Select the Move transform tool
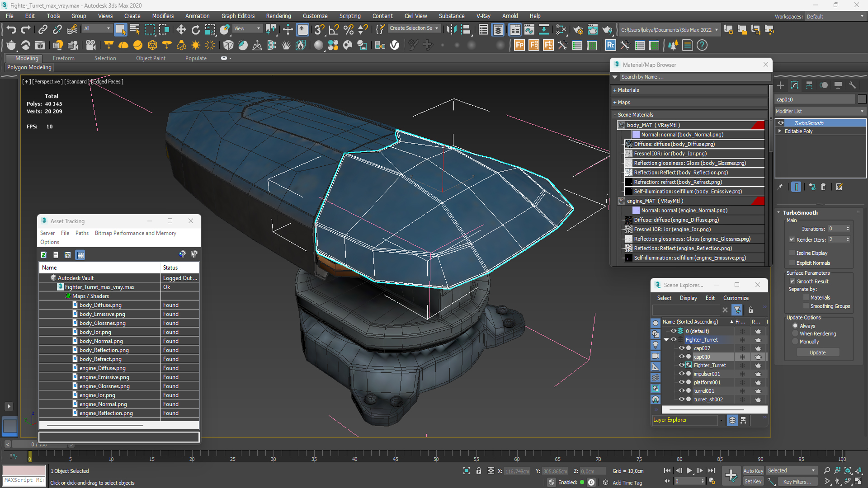This screenshot has height=488, width=868. [181, 30]
